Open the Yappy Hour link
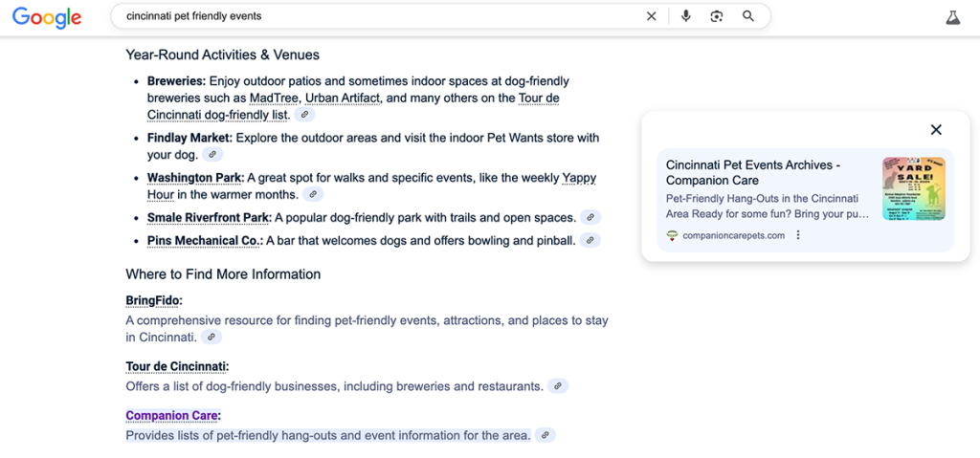This screenshot has width=980, height=458. 372,186
